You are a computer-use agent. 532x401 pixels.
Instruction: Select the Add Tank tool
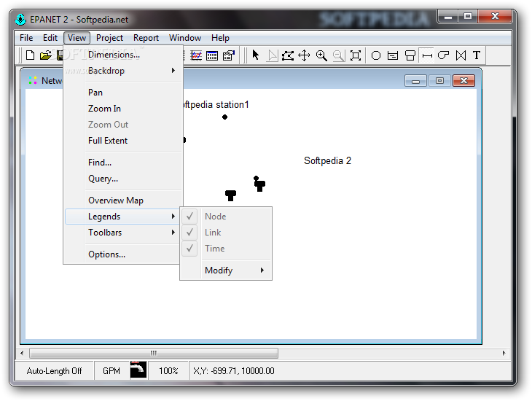[410, 55]
